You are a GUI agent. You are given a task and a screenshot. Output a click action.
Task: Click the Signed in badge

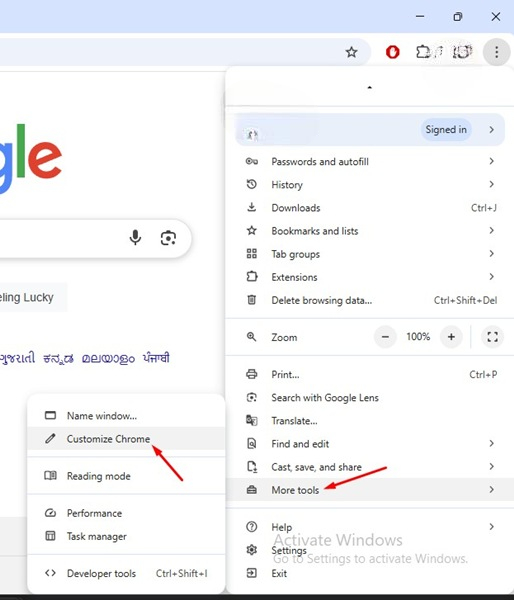coord(446,130)
